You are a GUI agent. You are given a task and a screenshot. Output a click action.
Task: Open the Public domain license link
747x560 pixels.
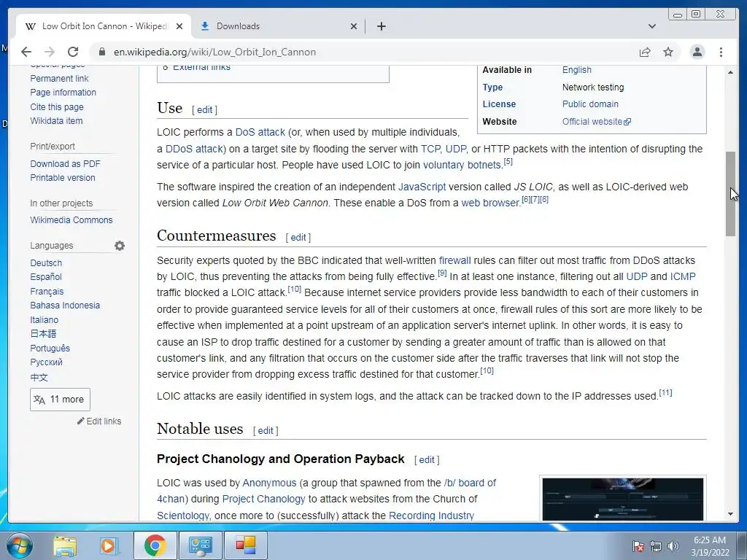coord(589,104)
